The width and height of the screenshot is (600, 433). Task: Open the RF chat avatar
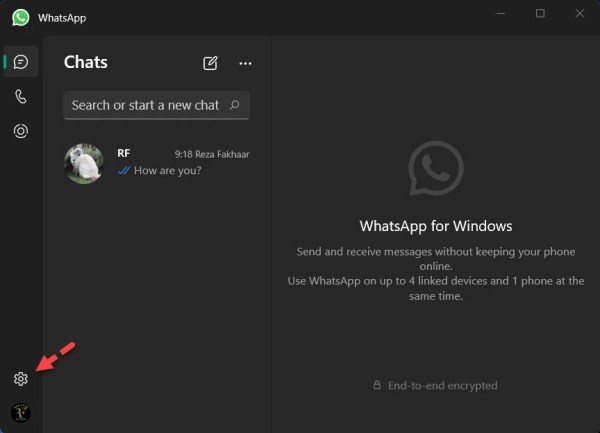[84, 164]
